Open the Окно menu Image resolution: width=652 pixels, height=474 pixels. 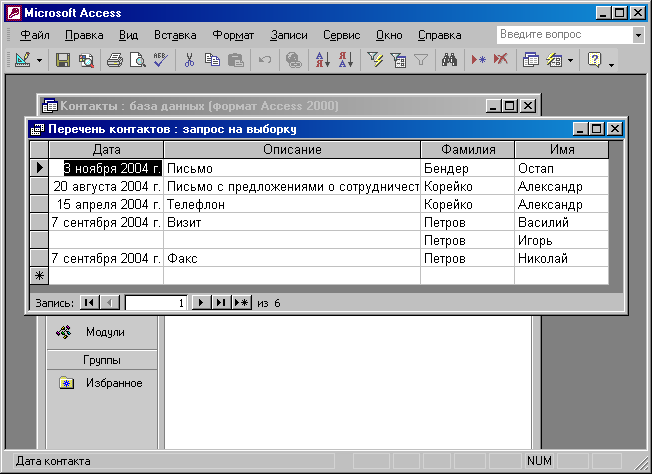click(x=389, y=35)
